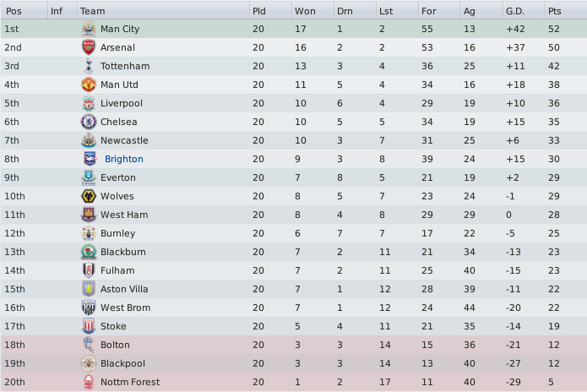Click the Man City club crest

click(89, 29)
